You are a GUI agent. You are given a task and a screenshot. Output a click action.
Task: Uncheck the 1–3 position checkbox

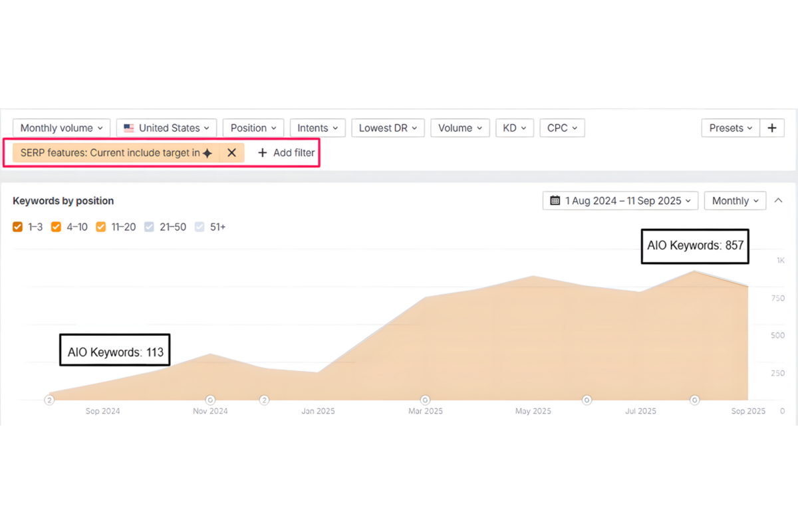[18, 227]
